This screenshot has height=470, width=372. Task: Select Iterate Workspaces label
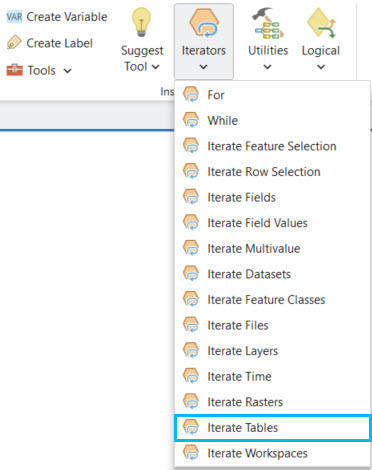257,453
